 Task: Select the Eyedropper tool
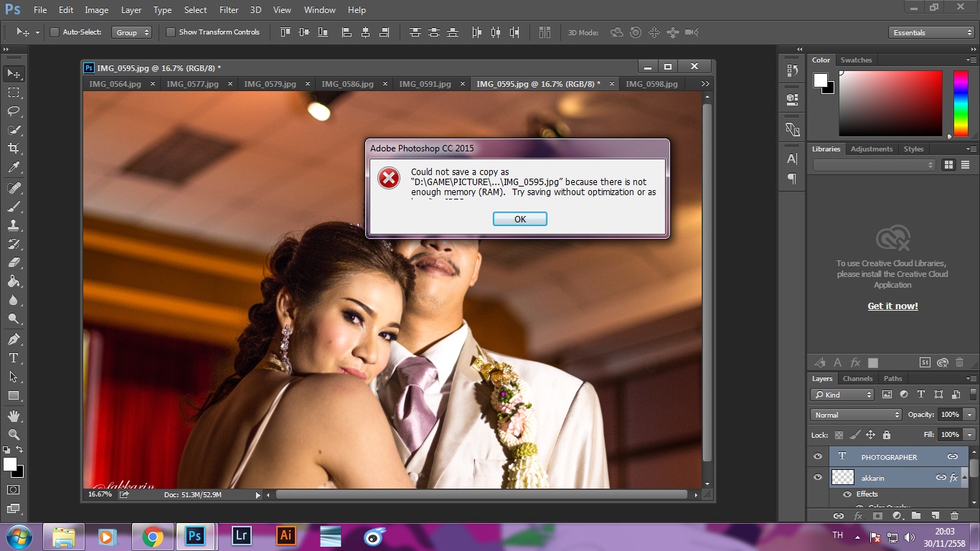pos(14,167)
